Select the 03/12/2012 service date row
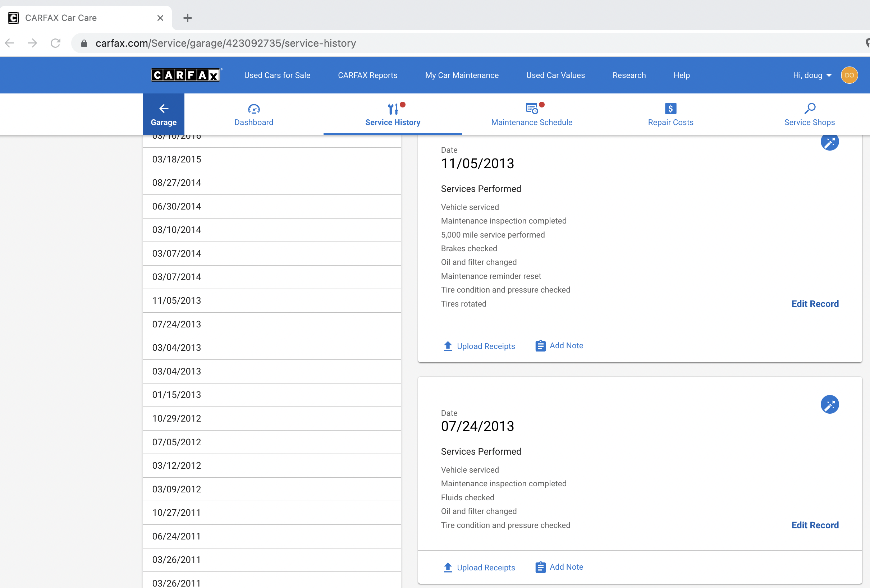This screenshot has height=588, width=870. 272,465
